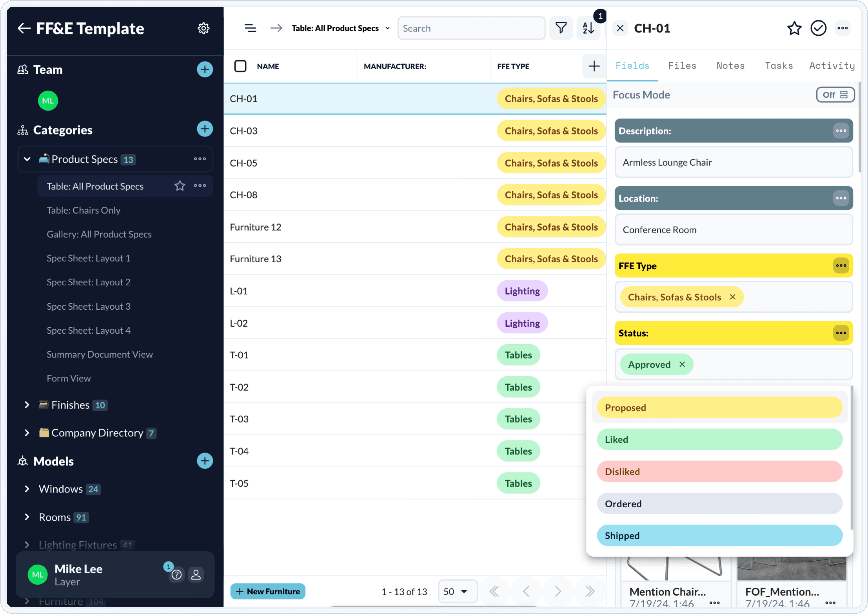
Task: Expand the Company Directory category
Action: click(x=27, y=432)
